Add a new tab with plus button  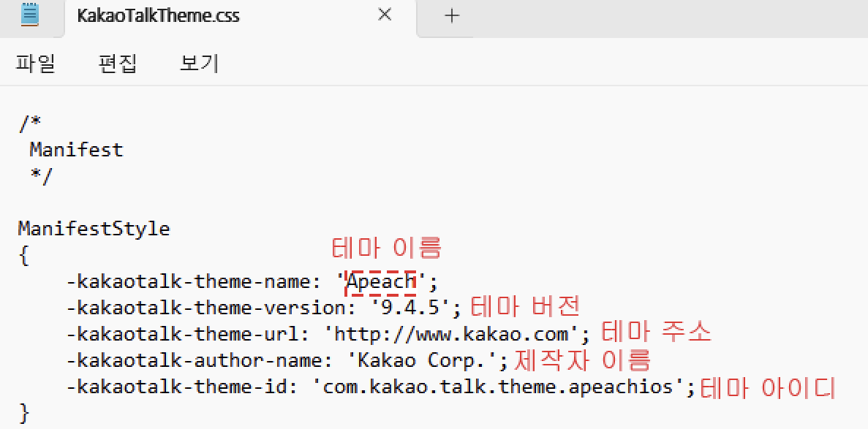click(x=452, y=16)
